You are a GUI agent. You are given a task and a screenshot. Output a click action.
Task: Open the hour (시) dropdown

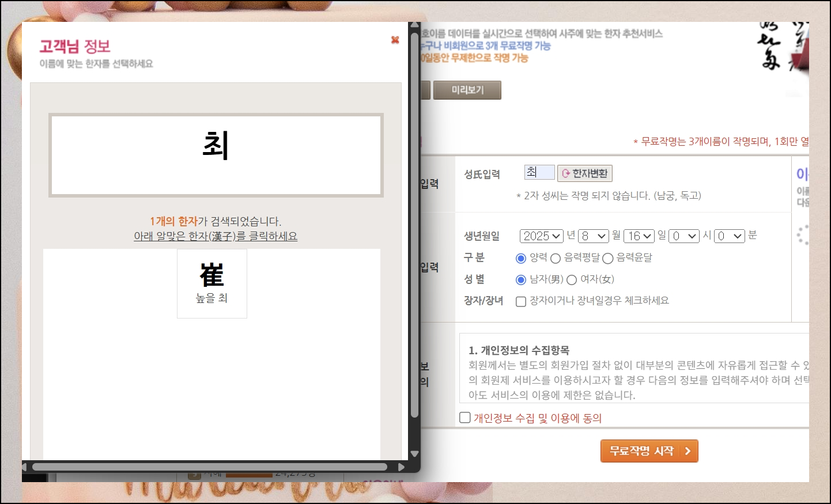684,236
